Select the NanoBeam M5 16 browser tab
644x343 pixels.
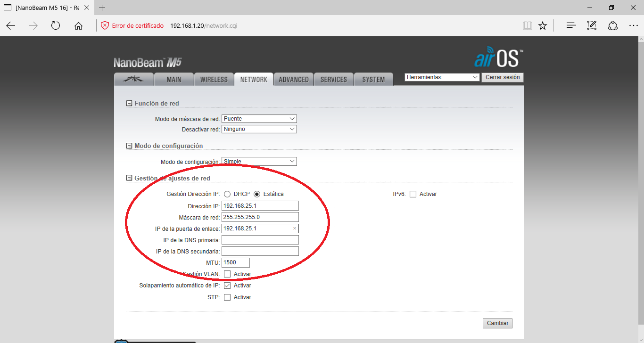point(47,8)
